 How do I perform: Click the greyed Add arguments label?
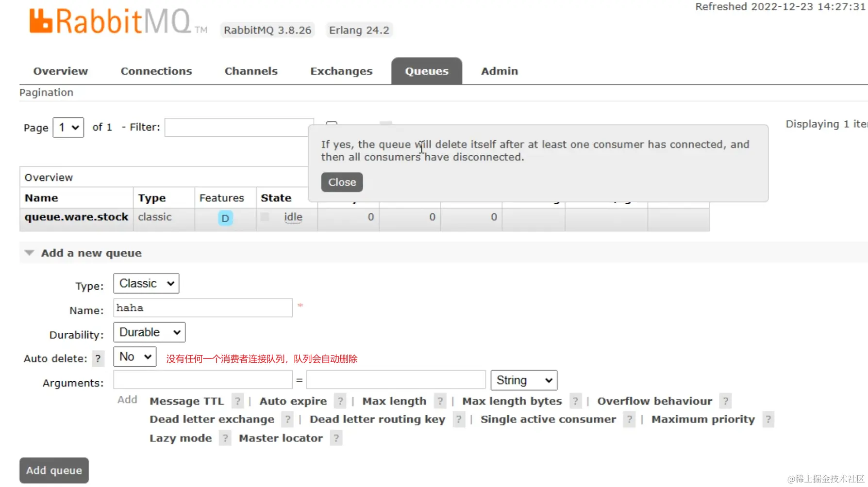tap(127, 400)
